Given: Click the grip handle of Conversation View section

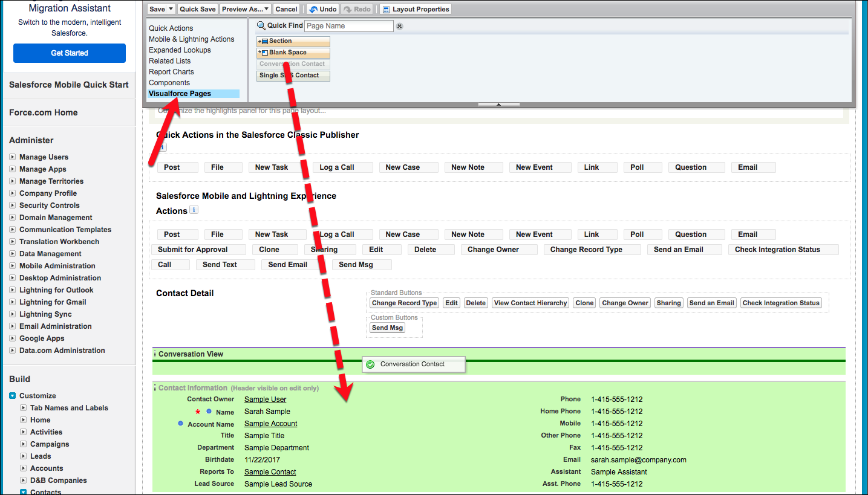Looking at the screenshot, I should pos(155,354).
